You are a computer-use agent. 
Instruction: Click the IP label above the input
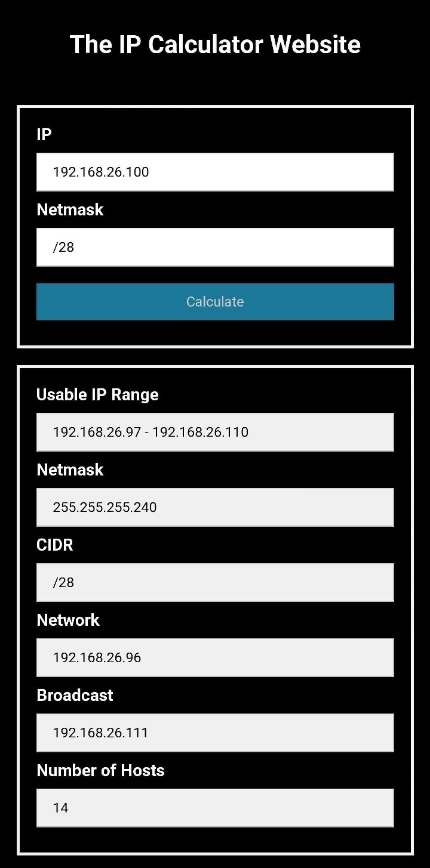point(43,134)
